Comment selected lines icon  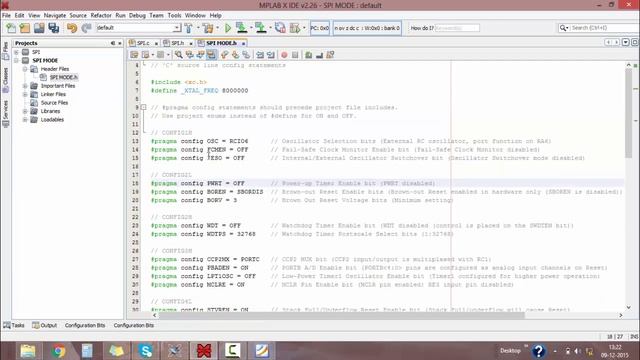click(309, 55)
